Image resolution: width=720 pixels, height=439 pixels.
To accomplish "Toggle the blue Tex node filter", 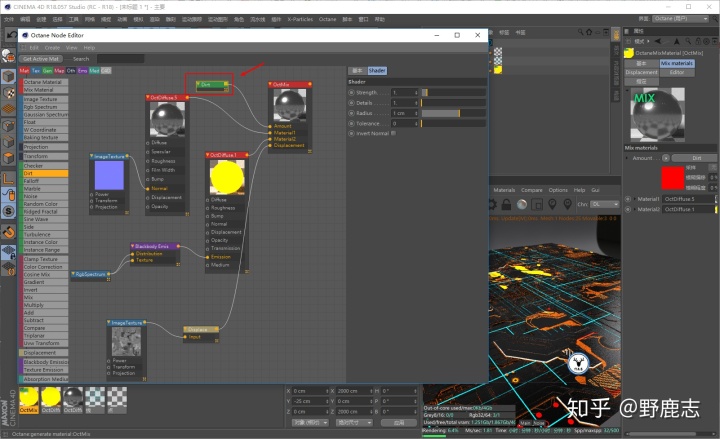I will [x=36, y=71].
